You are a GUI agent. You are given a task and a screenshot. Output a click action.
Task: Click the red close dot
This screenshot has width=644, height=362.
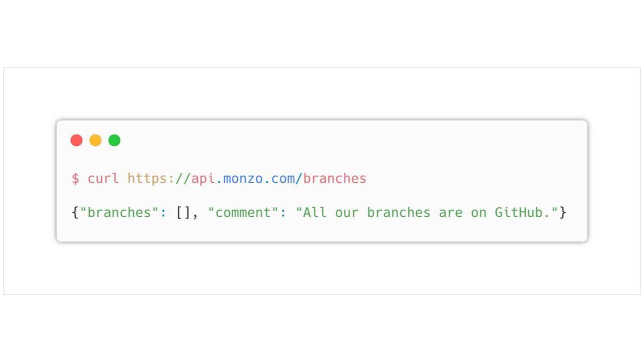pyautogui.click(x=76, y=140)
